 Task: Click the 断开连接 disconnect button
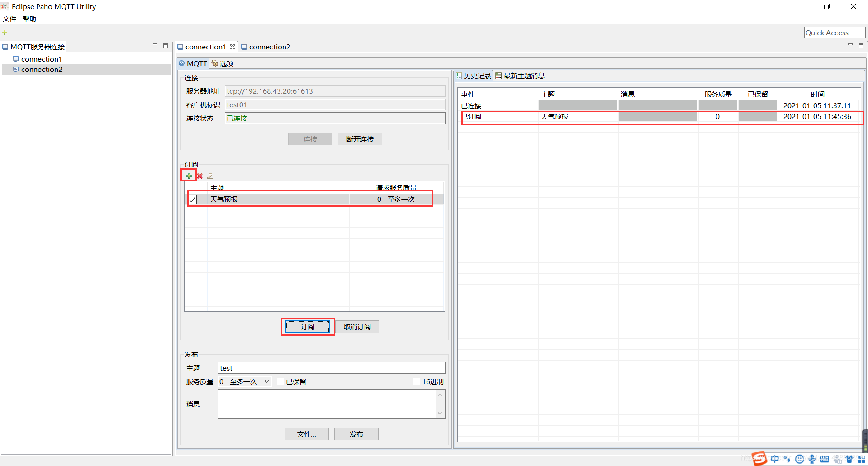pyautogui.click(x=360, y=139)
